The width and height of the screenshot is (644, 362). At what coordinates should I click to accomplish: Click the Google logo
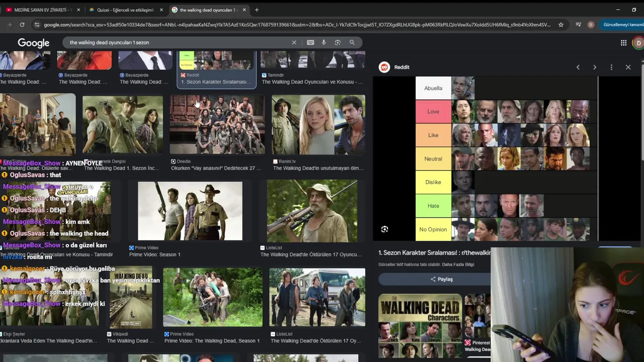pos(34,43)
